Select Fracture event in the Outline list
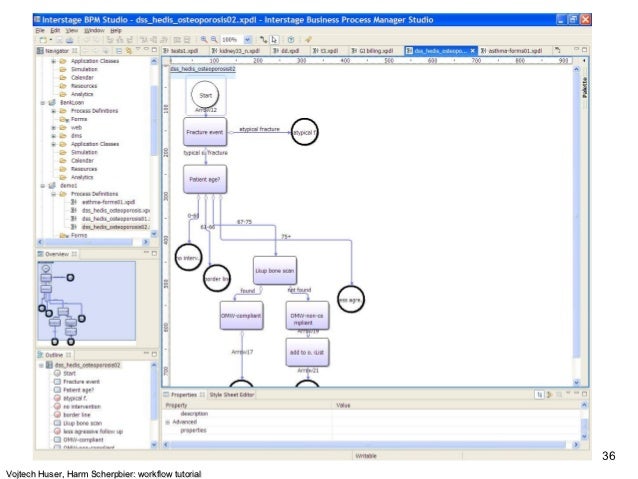Image resolution: width=638 pixels, height=479 pixels. coord(81,381)
